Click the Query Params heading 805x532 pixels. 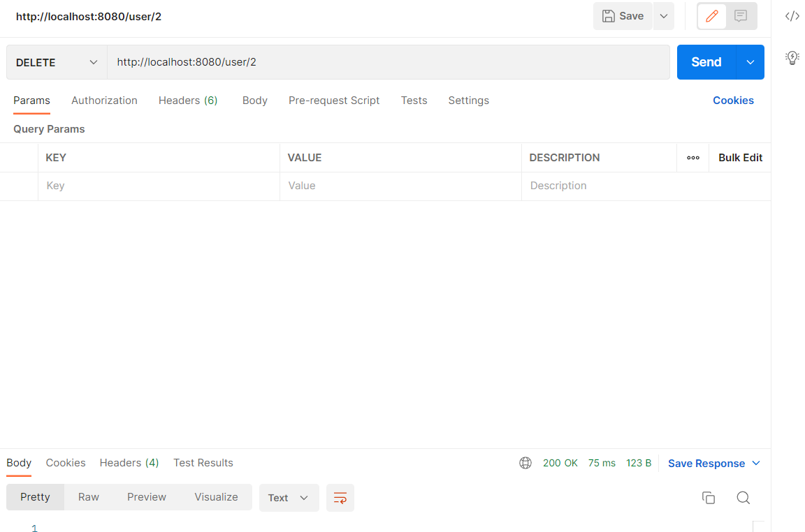pyautogui.click(x=49, y=129)
